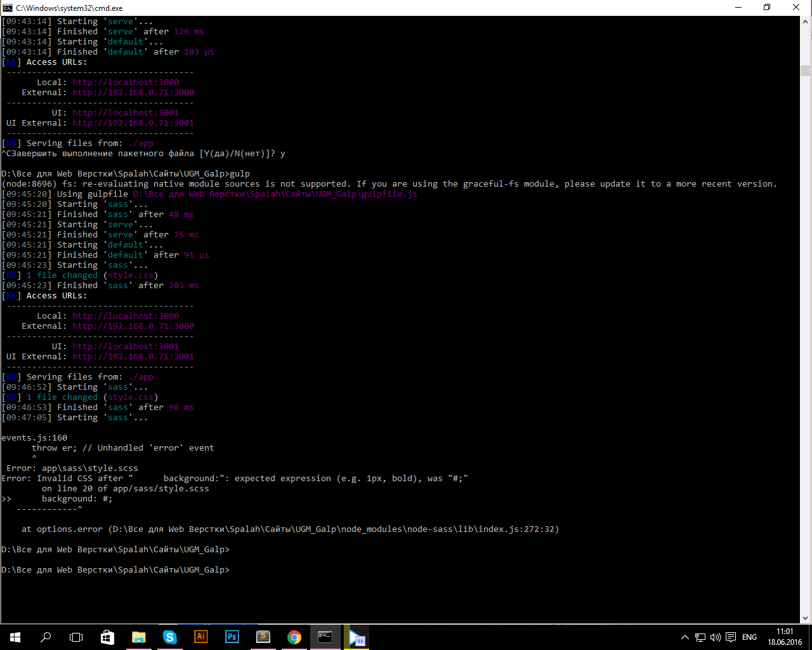This screenshot has width=812, height=650.
Task: Click 'throw er; // Unhandled 'error' event'
Action: point(123,448)
